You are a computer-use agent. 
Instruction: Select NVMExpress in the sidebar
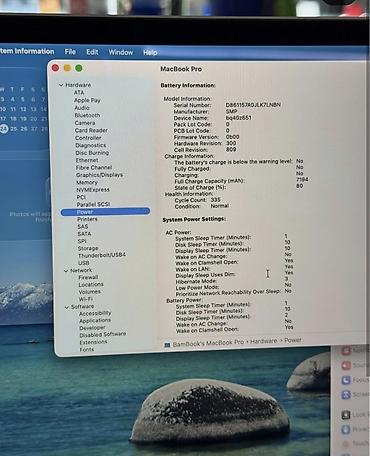[x=93, y=190]
